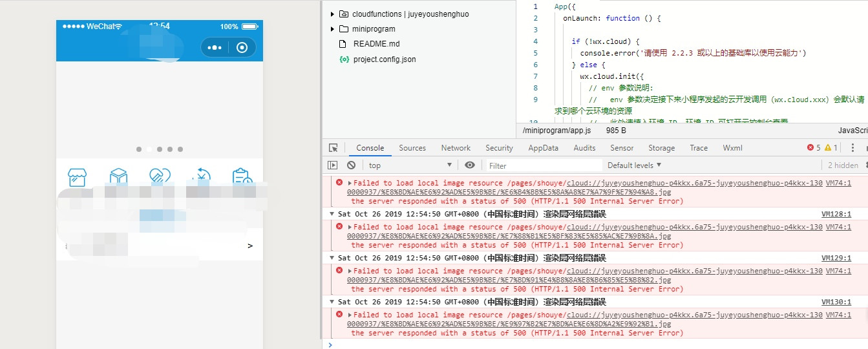Image resolution: width=868 pixels, height=349 pixels.
Task: Open the VM130:1 source link
Action: click(836, 302)
